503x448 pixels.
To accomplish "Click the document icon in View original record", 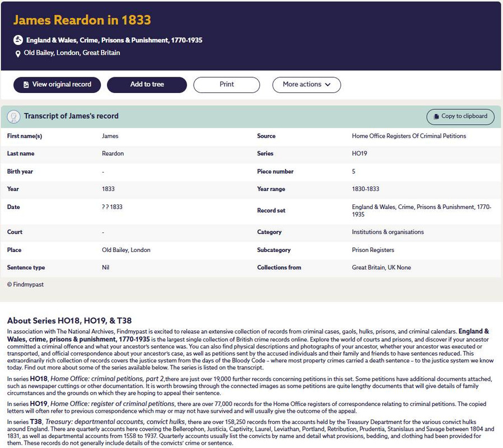I will (x=26, y=85).
